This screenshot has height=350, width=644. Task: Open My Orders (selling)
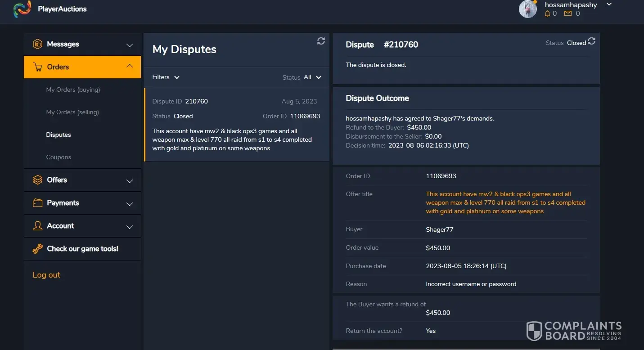tap(72, 112)
